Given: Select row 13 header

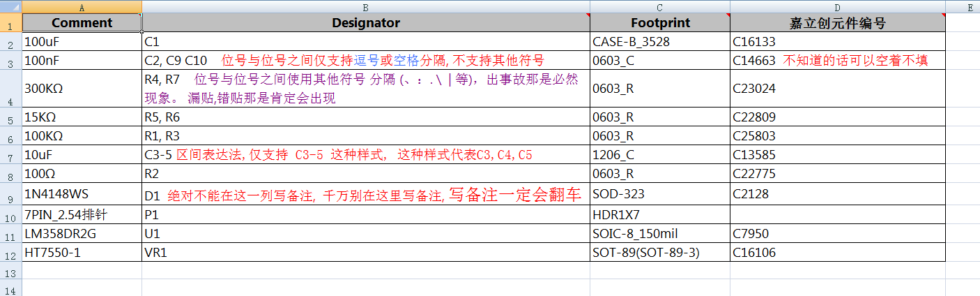Looking at the screenshot, I should [10, 272].
